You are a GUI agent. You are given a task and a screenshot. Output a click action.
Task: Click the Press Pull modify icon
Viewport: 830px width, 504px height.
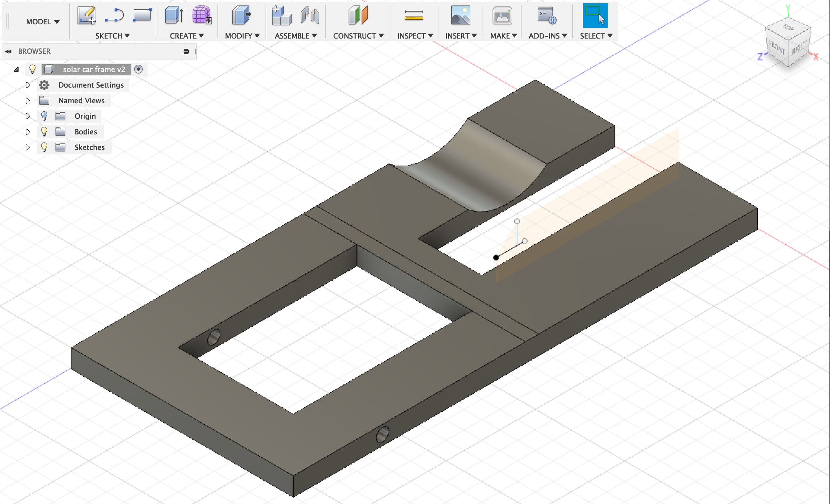[x=241, y=15]
